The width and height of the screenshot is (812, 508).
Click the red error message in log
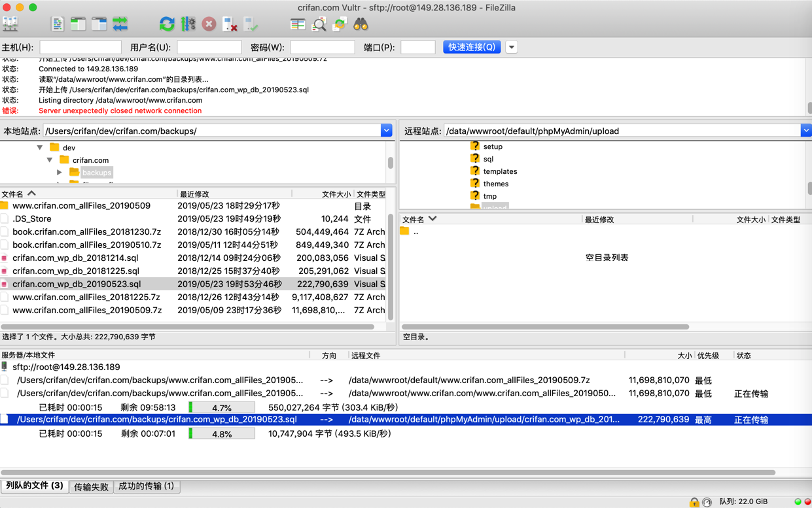pyautogui.click(x=120, y=110)
